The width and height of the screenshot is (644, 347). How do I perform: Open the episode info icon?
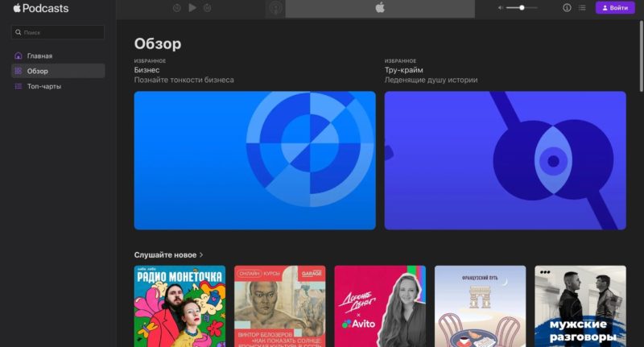click(x=567, y=8)
